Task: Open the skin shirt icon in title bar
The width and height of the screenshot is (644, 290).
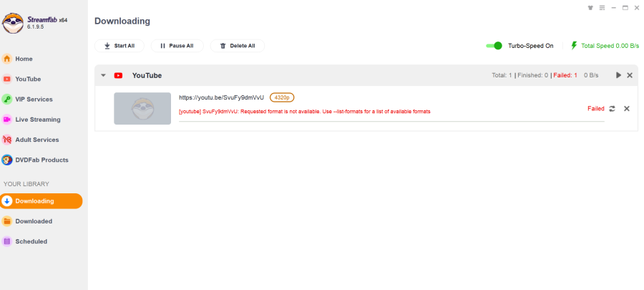Action: (591, 8)
